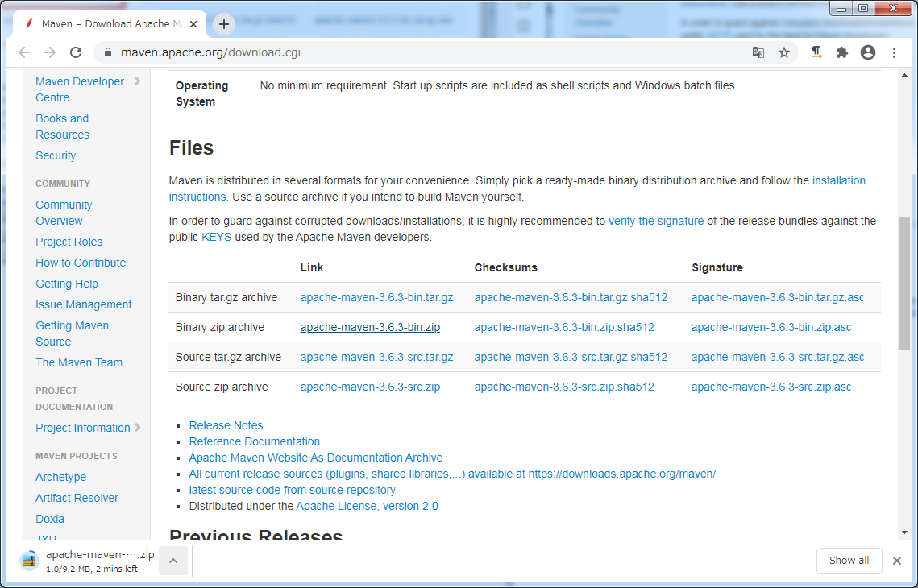The image size is (918, 588).
Task: Click the Signature column header
Action: [x=717, y=268]
